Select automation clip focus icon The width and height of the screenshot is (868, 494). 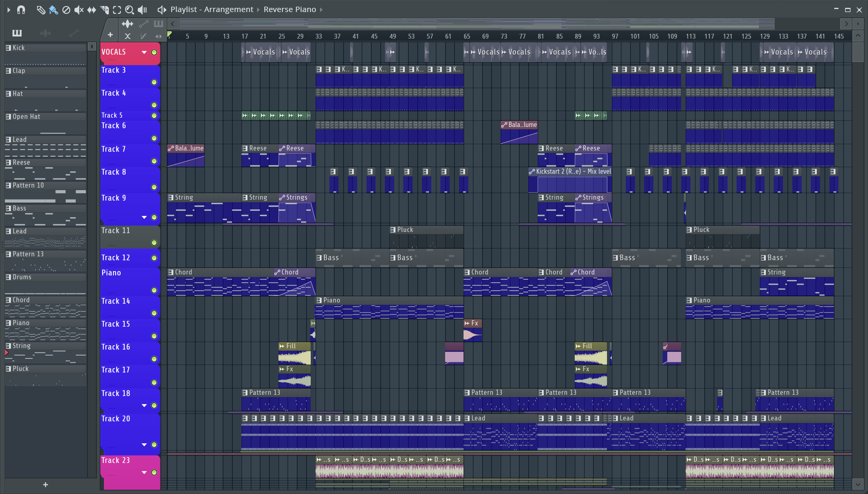tap(143, 24)
